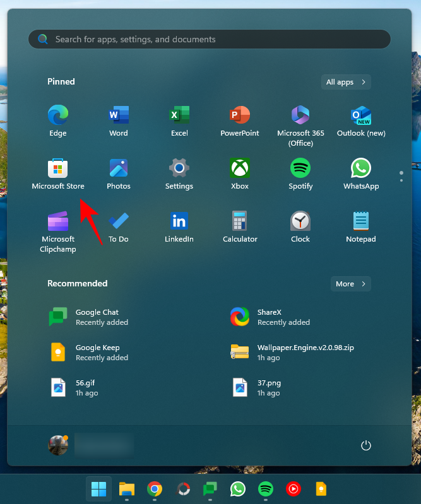Open recommended Google Chat item
This screenshot has height=504, width=421.
coord(88,317)
